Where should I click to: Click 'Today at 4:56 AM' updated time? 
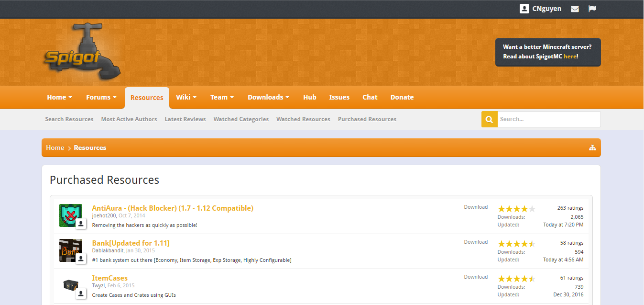563,260
